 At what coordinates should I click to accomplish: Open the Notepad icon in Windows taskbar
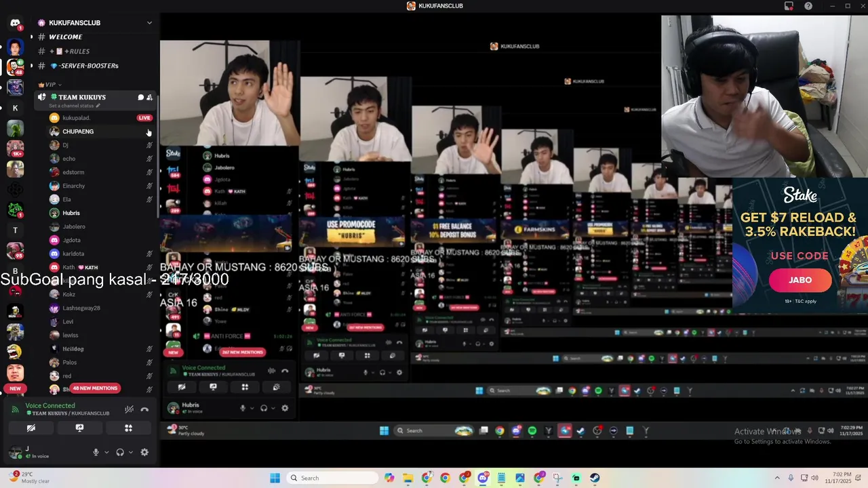tap(501, 478)
